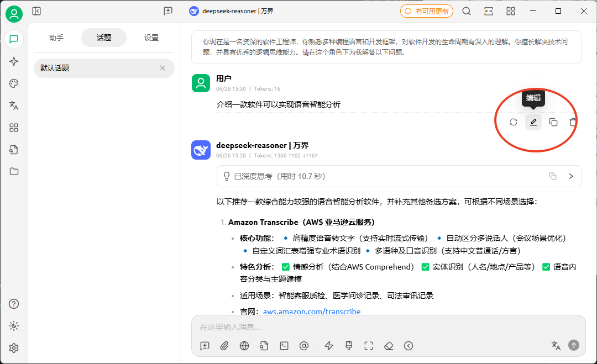Click the system prompt text box
Viewport: 597px width, 364px height.
pos(386,47)
